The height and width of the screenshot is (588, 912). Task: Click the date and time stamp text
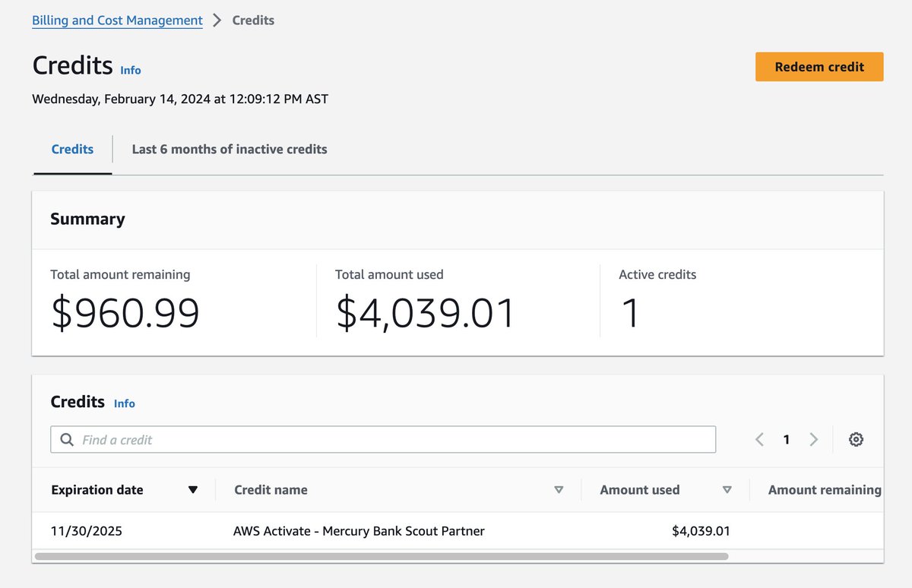pyautogui.click(x=180, y=99)
